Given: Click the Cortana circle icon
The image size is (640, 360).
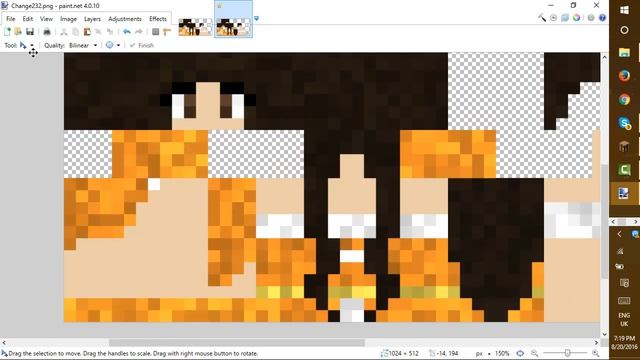Looking at the screenshot, I should click(x=624, y=30).
